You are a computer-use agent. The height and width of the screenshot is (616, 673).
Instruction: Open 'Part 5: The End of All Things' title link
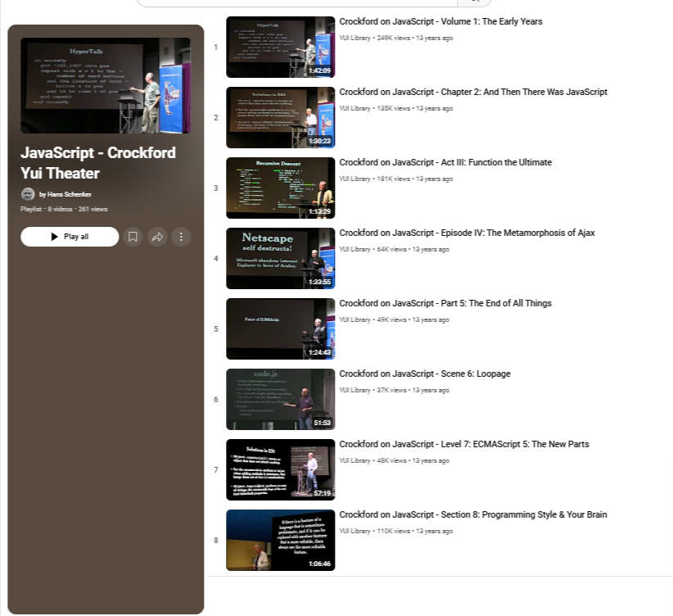click(x=445, y=303)
